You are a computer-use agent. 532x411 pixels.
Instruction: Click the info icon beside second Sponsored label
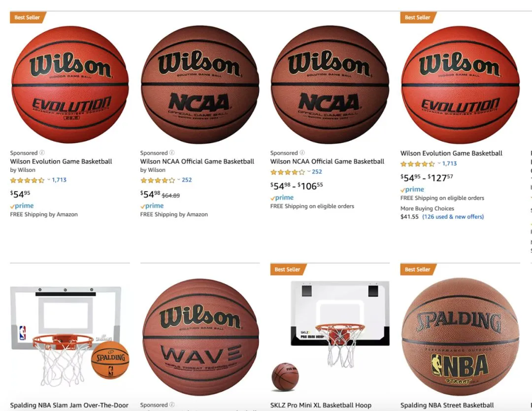pyautogui.click(x=172, y=153)
